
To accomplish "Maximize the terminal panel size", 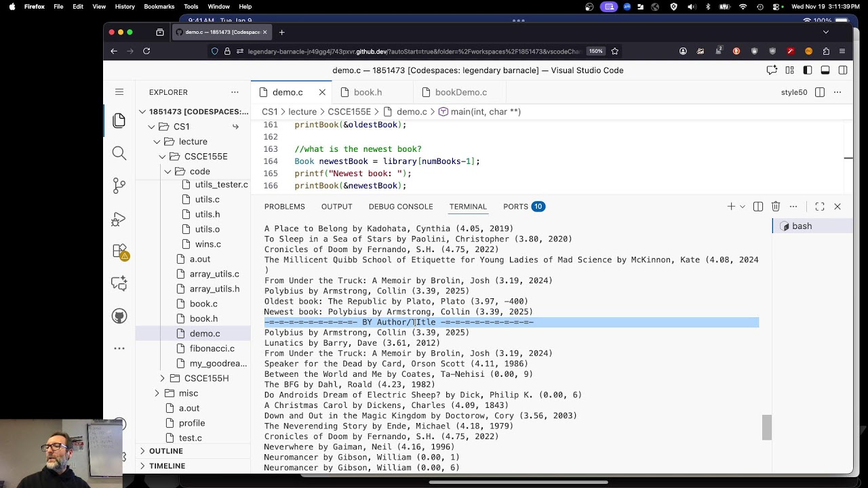I will (820, 207).
